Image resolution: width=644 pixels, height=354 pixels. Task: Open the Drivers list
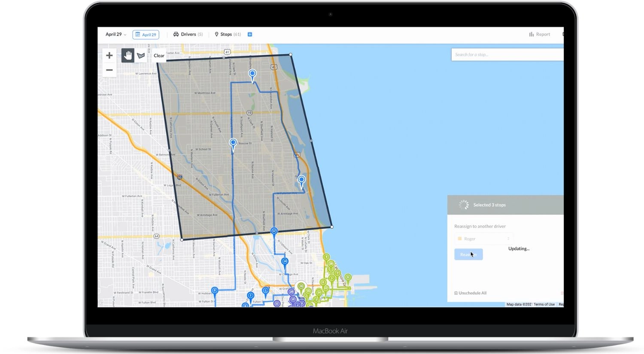tap(188, 34)
